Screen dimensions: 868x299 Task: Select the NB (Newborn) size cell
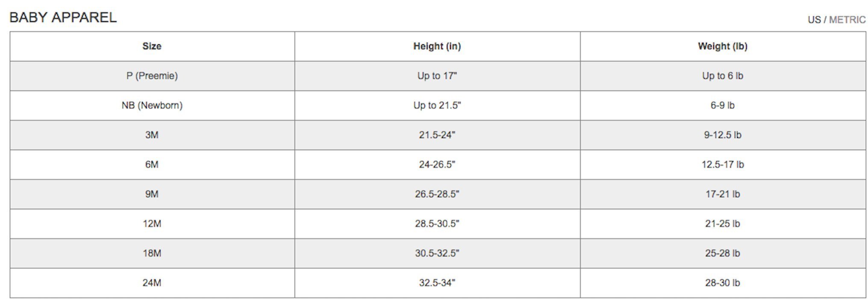click(152, 105)
